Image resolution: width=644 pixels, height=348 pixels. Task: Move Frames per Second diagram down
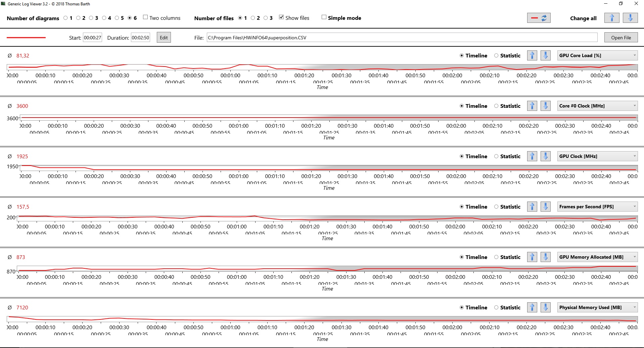coord(546,207)
